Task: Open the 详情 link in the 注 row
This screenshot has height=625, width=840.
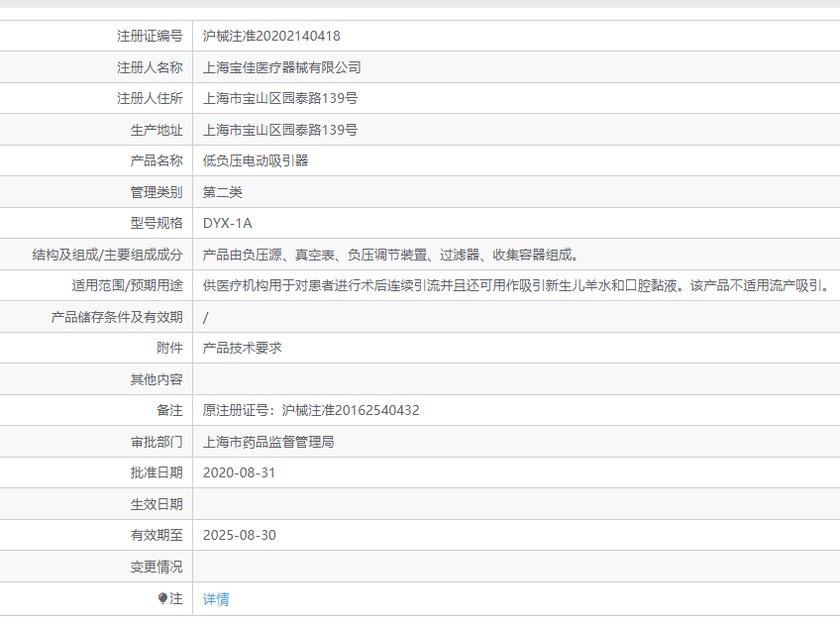Action: tap(216, 599)
